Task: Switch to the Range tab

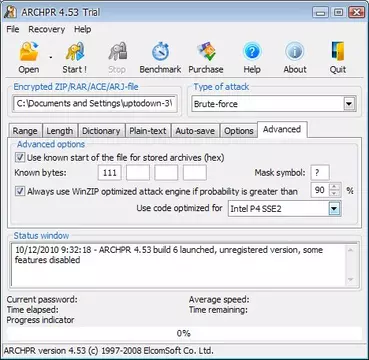Action: 25,131
